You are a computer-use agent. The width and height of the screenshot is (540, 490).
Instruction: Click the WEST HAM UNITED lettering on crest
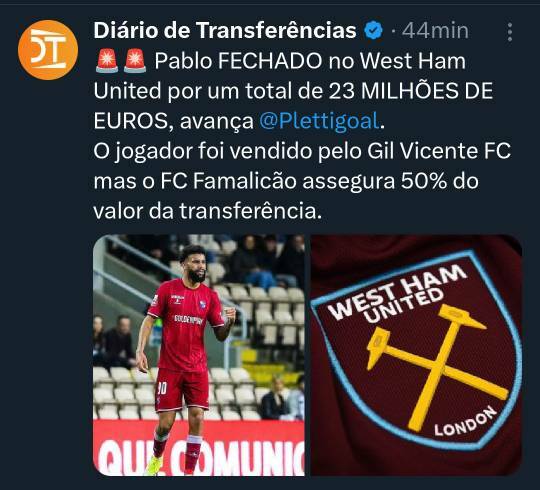pyautogui.click(x=396, y=292)
